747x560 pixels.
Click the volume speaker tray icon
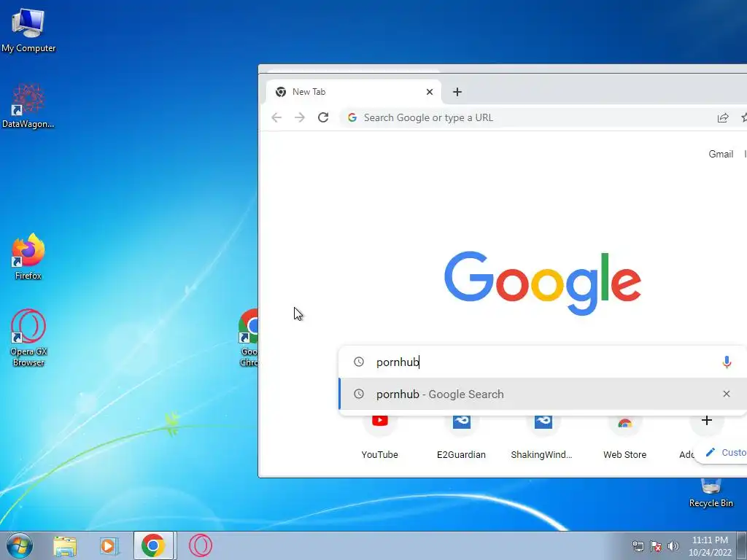coord(673,546)
